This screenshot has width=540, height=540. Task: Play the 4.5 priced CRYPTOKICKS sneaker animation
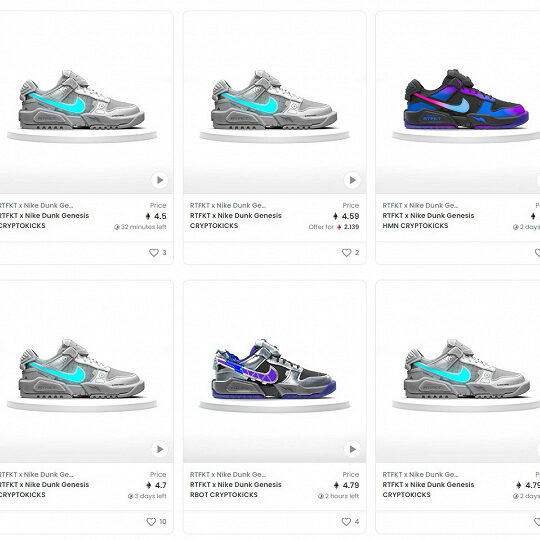pos(159,180)
